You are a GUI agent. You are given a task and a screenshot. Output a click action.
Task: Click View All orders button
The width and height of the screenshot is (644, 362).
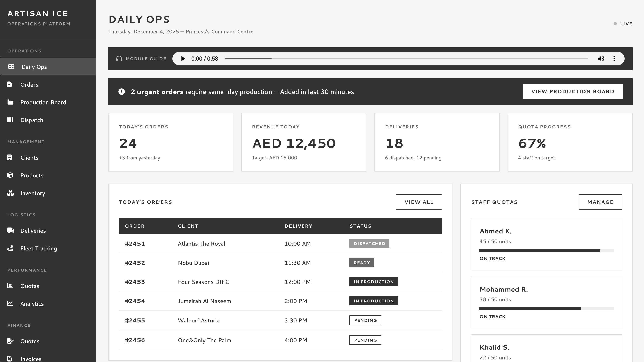(x=418, y=202)
